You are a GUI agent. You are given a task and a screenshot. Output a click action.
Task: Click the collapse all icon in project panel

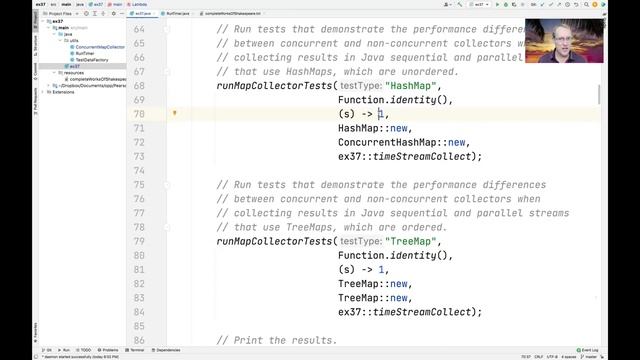click(x=103, y=13)
